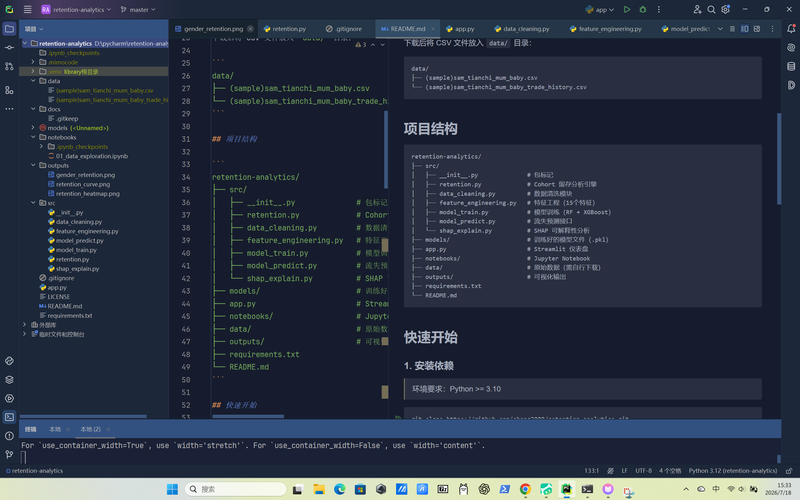The width and height of the screenshot is (800, 500).
Task: Open the app run configuration dropdown
Action: click(x=599, y=9)
